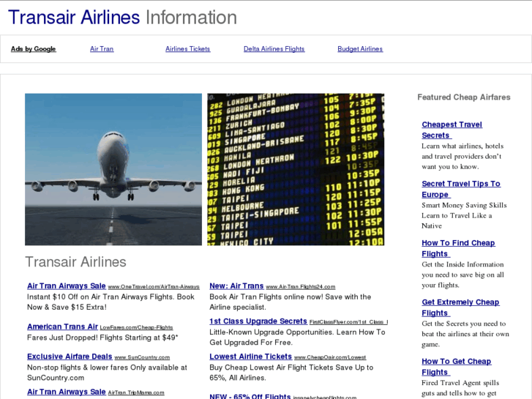
Task: Open Air Tran Airways Sale TripMama ad
Action: (x=67, y=392)
